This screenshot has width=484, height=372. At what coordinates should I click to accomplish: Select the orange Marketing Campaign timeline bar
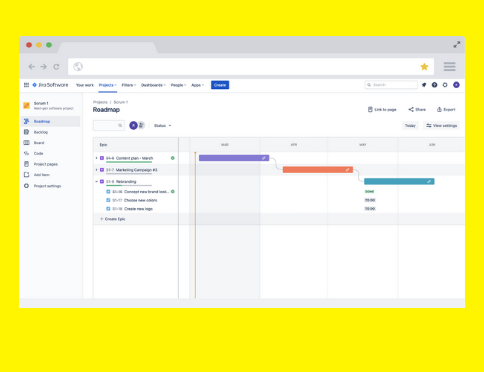click(318, 170)
